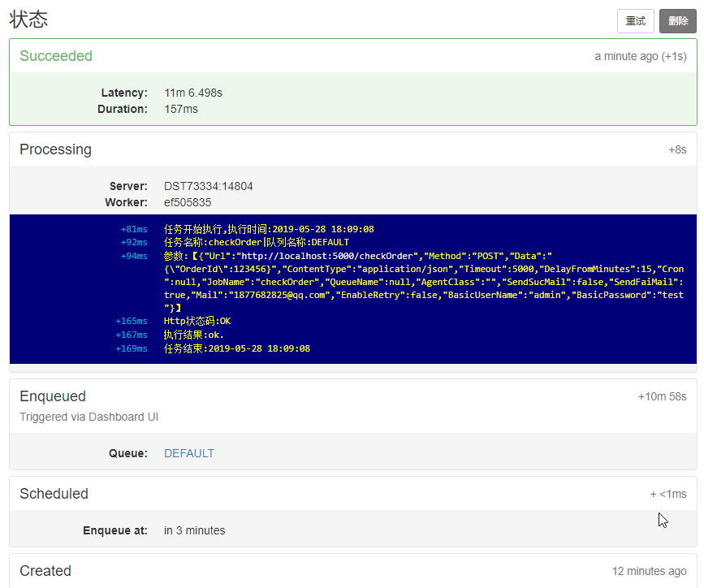Click the Succeeded state header
704x588 pixels.
click(56, 56)
